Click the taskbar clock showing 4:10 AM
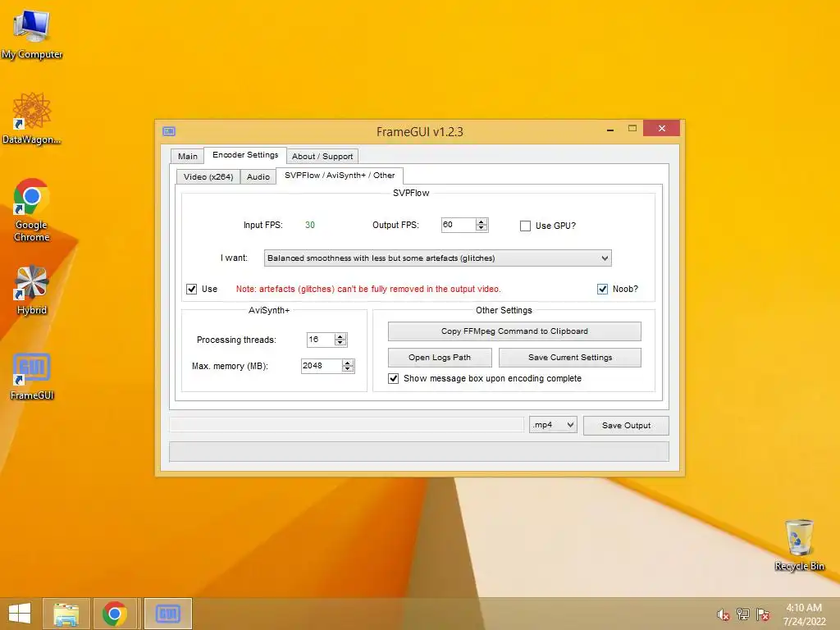Screen dimensions: 840x630 pyautogui.click(x=804, y=614)
